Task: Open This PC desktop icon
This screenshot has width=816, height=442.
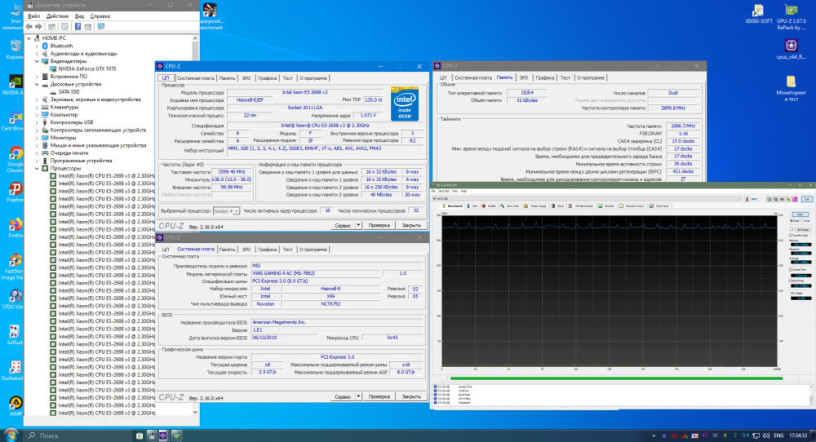Action: point(15,17)
